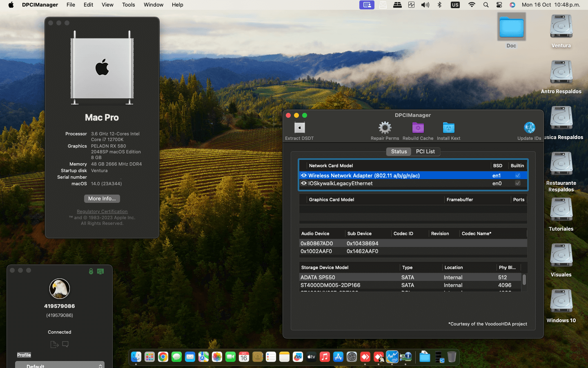Toggle Builtin checkbox for IOSkywalkLegacyEthernet
The height and width of the screenshot is (368, 588).
[517, 183]
